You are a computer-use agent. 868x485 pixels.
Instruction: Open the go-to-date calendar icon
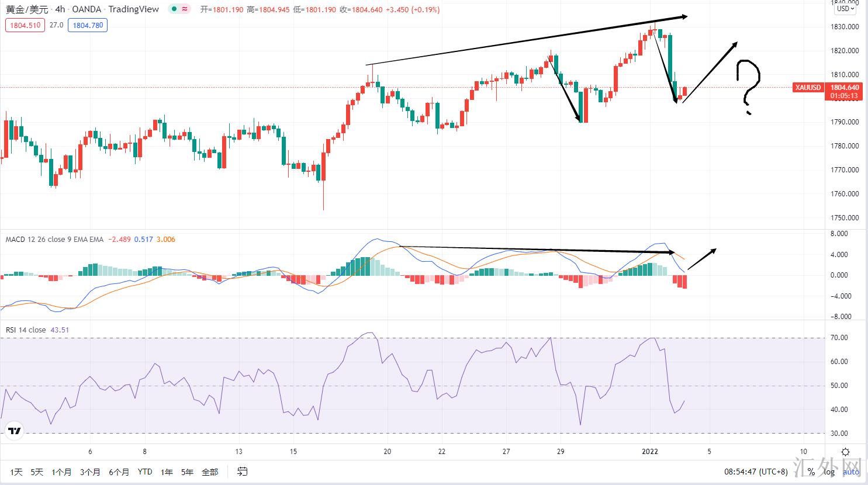(x=242, y=472)
